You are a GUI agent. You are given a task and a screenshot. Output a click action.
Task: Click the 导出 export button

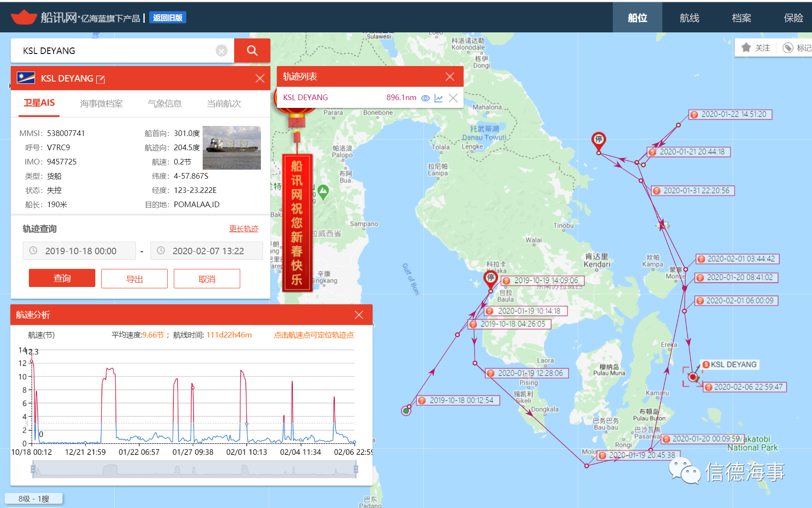point(135,279)
